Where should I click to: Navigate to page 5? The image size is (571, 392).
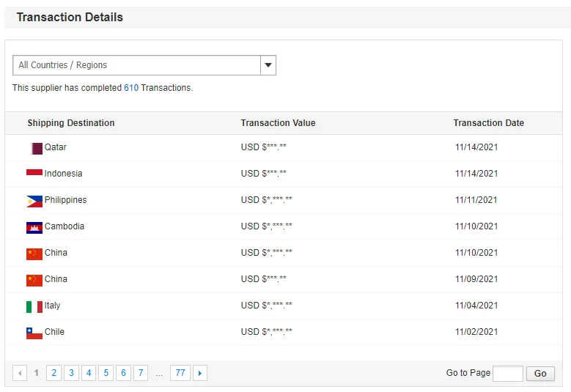[x=106, y=374]
